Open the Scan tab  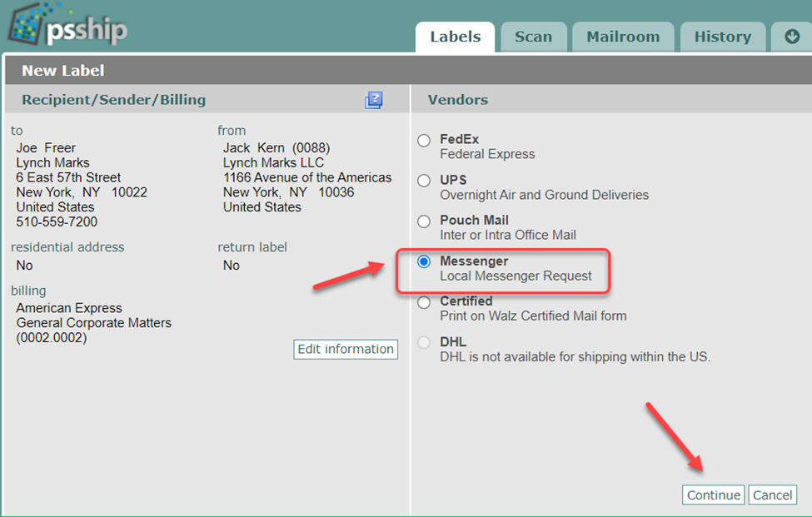[533, 37]
